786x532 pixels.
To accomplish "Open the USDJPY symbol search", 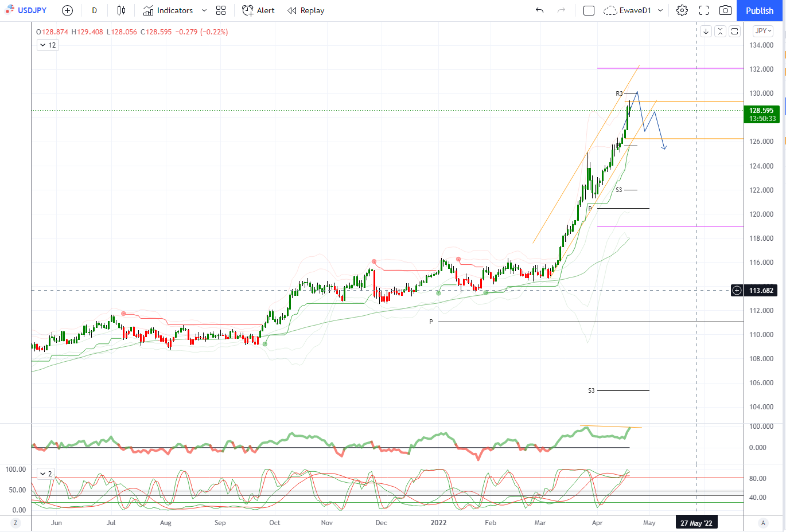I will point(26,10).
